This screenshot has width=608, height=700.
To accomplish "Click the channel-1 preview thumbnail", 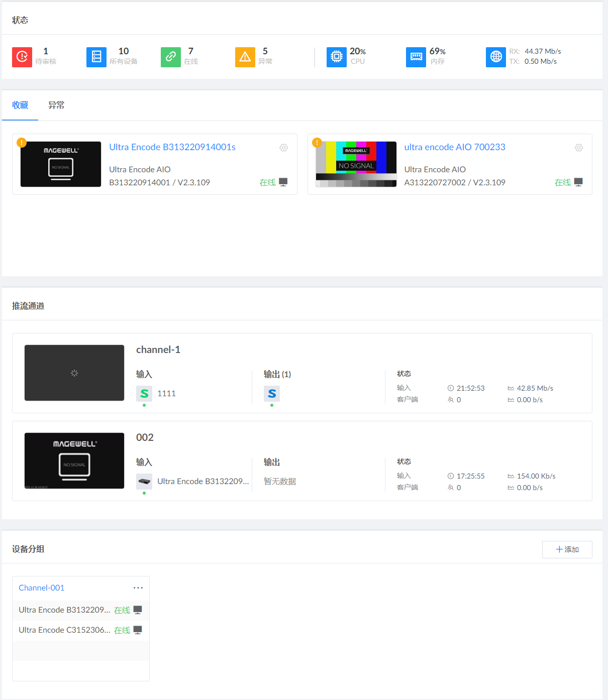I will pyautogui.click(x=74, y=373).
